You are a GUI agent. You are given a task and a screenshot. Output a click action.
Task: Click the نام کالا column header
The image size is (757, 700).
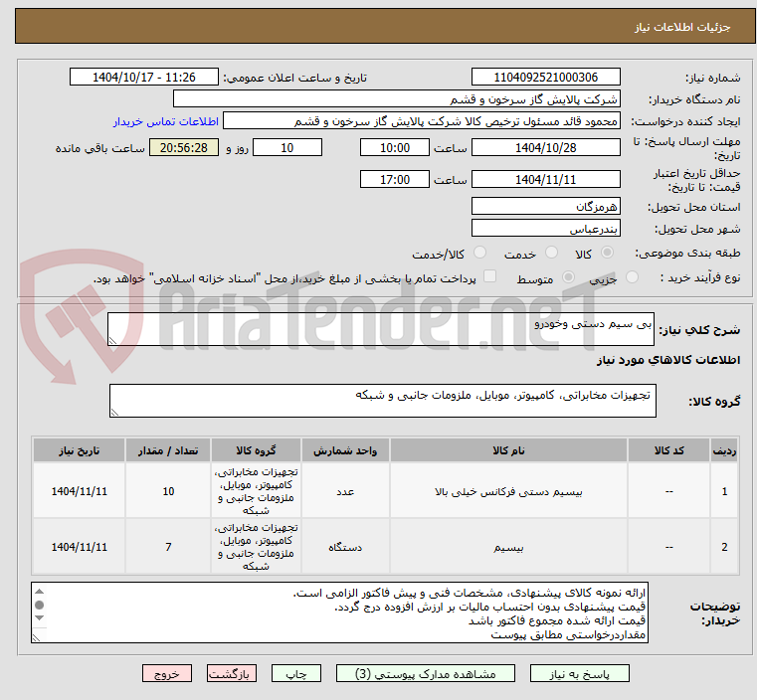point(508,450)
